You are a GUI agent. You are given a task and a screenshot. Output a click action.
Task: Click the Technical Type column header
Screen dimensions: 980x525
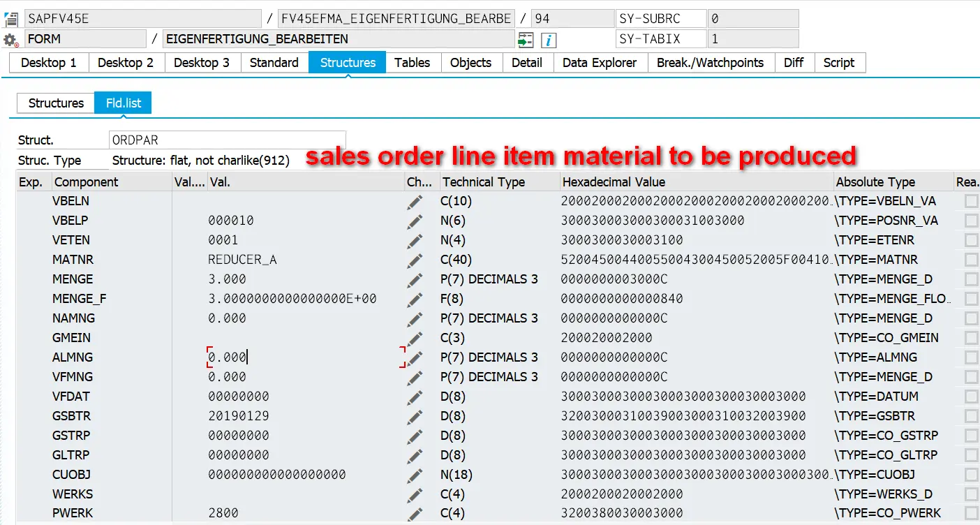coord(499,182)
